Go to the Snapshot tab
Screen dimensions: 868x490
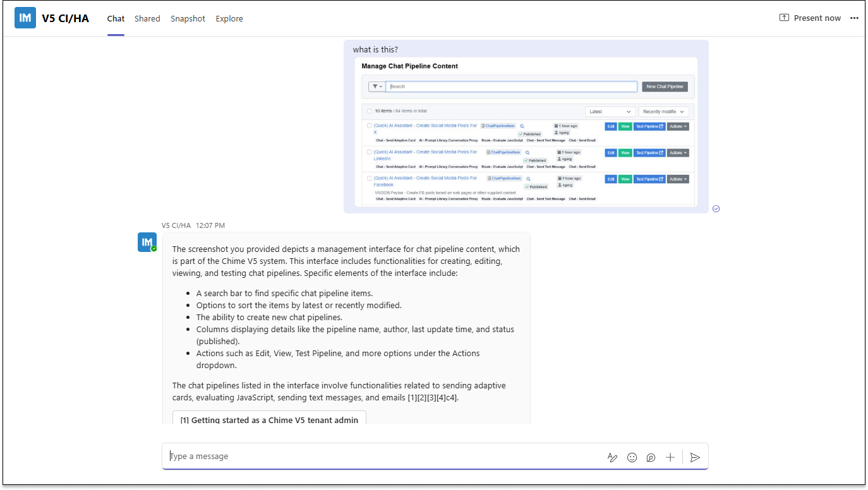tap(188, 18)
